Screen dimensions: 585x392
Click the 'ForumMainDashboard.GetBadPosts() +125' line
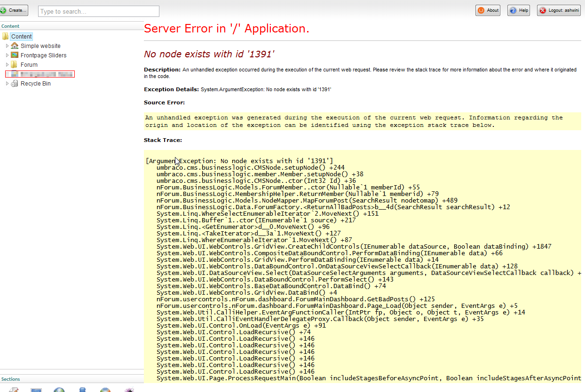point(296,299)
